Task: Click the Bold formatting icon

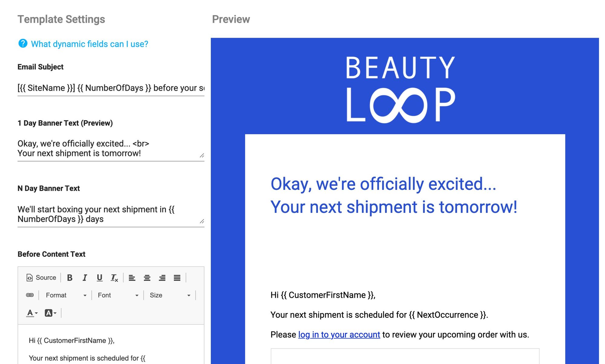Action: (x=70, y=278)
